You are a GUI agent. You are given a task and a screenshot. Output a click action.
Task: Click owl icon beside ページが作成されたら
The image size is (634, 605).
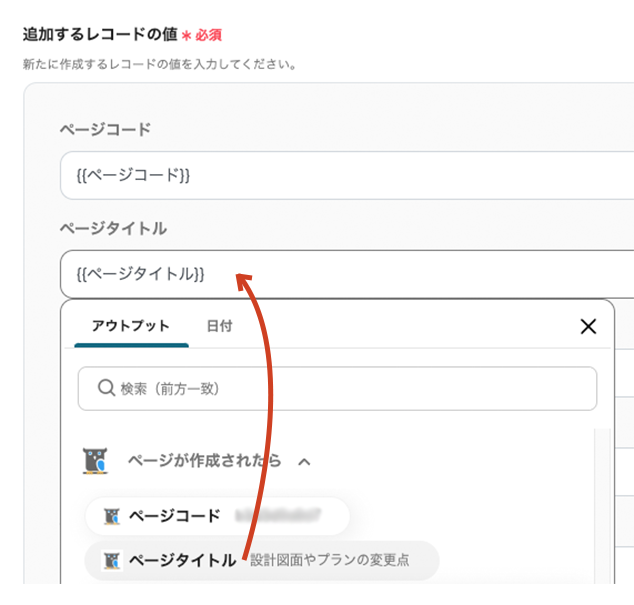pyautogui.click(x=96, y=461)
